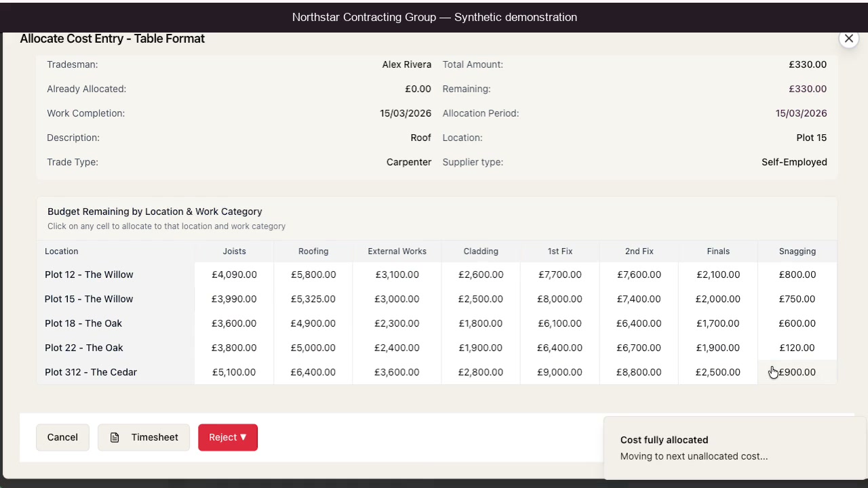Allocate to Plot 12 Snagging £800.00
Viewport: 868px width, 488px height.
point(797,274)
